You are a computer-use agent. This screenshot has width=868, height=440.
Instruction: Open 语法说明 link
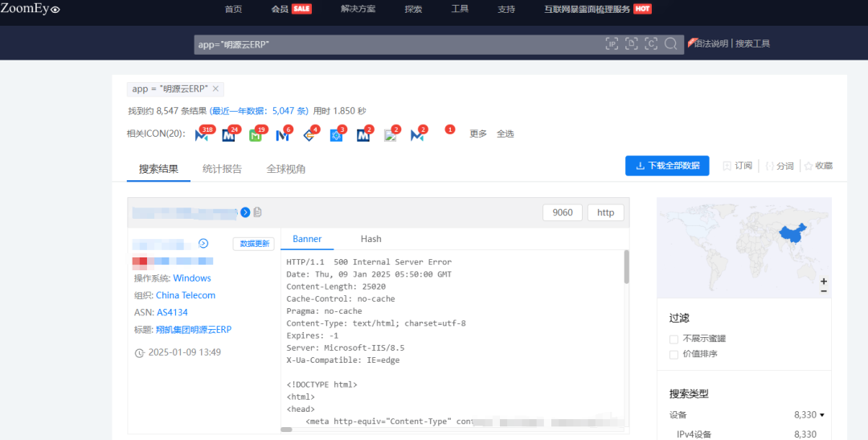(710, 43)
